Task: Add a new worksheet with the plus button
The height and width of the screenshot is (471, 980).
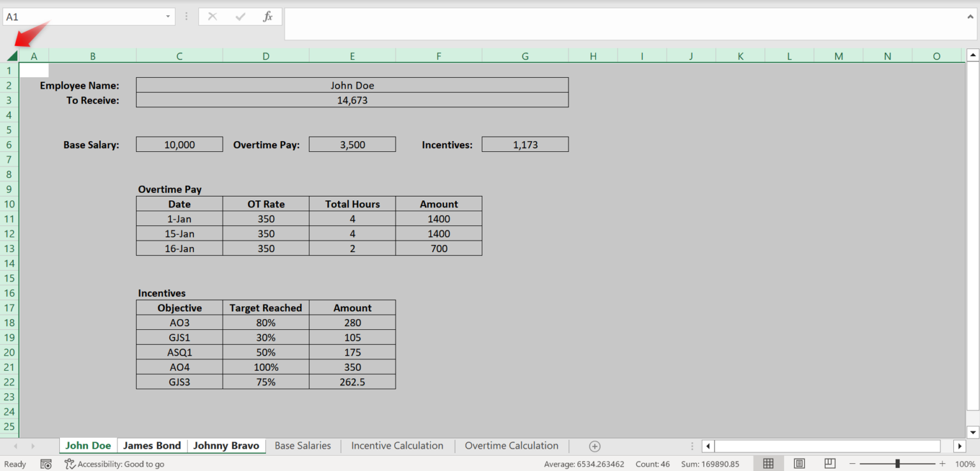Action: (x=594, y=445)
